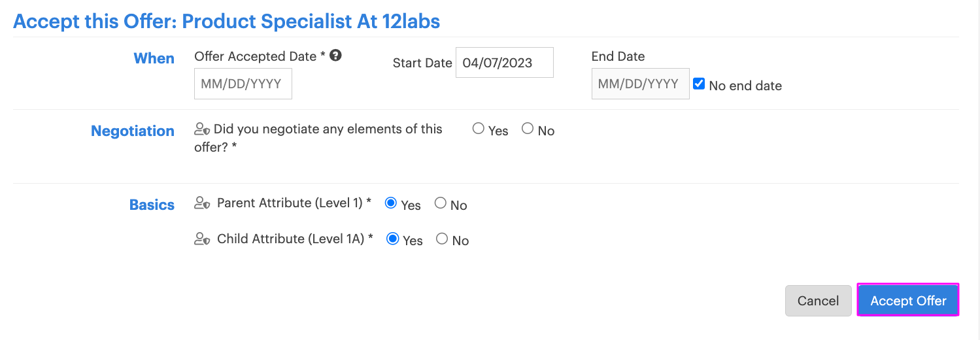Click the privacy icon beside Parent Attribute
This screenshot has height=340, width=980.
pos(202,203)
